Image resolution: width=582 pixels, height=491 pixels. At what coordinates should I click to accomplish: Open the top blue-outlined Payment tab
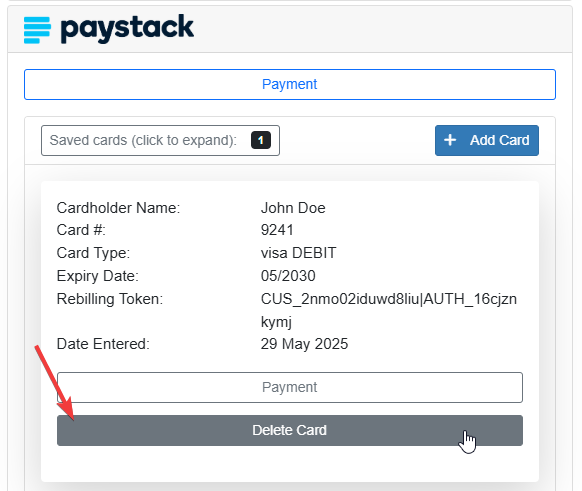[x=290, y=84]
